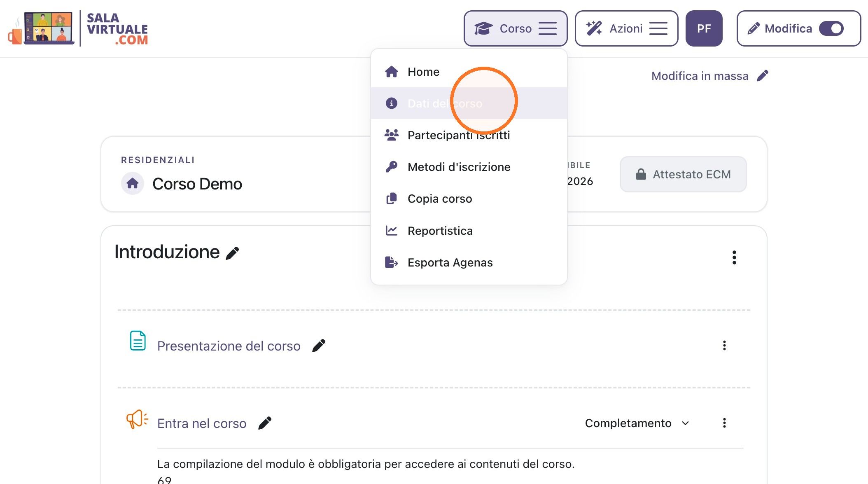Click the Corso Demo course title
The width and height of the screenshot is (868, 484).
click(x=197, y=184)
